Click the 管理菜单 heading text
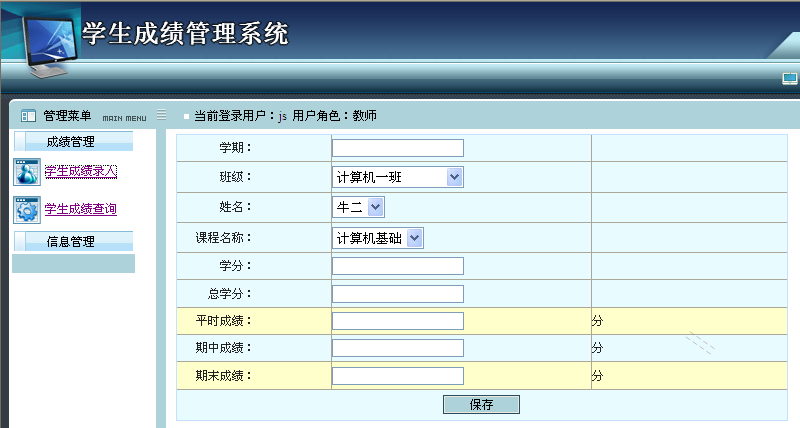Viewport: 800px width, 428px height. [67, 116]
